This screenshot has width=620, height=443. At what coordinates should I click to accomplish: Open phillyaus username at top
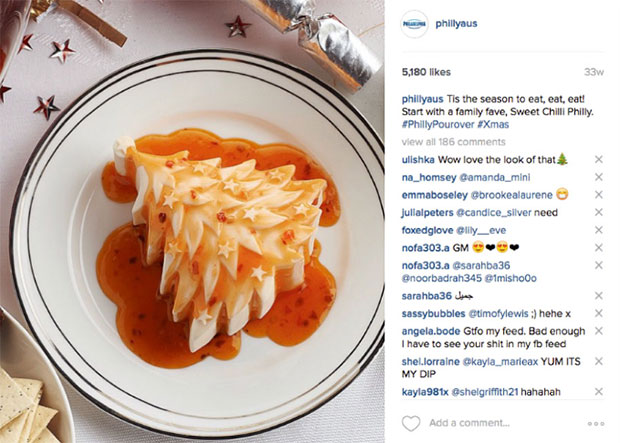[x=456, y=24]
